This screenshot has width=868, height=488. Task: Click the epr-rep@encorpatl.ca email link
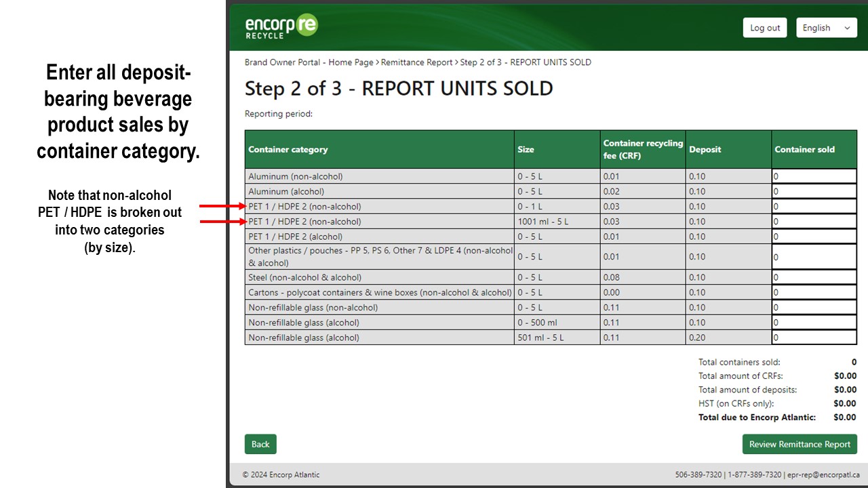tap(824, 474)
